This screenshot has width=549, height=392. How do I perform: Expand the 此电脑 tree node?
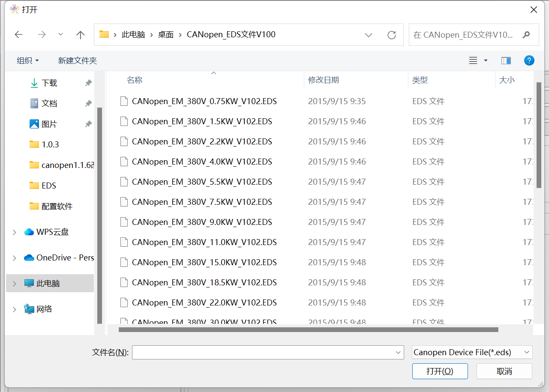pos(15,283)
